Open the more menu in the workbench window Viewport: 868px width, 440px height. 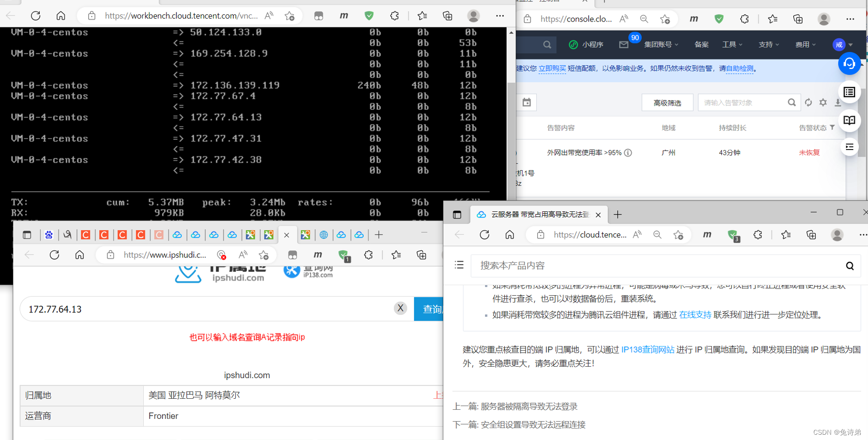point(500,16)
